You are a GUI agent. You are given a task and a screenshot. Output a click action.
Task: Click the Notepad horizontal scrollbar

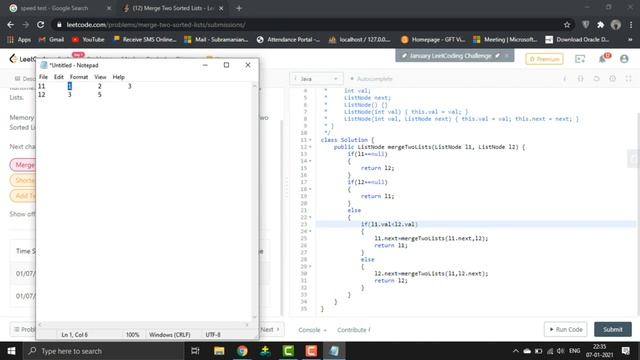143,324
